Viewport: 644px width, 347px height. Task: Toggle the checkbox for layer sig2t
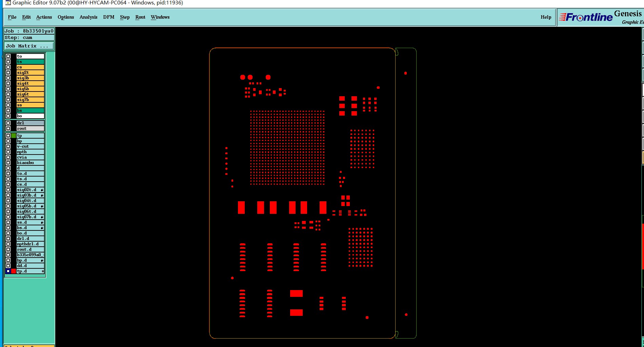[8, 73]
